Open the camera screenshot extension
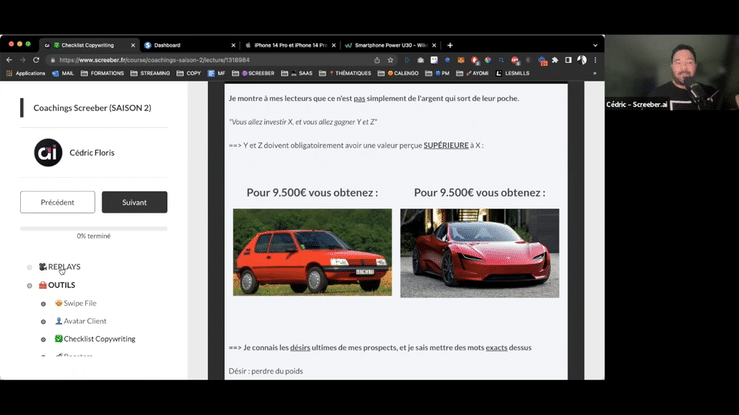 pyautogui.click(x=421, y=60)
